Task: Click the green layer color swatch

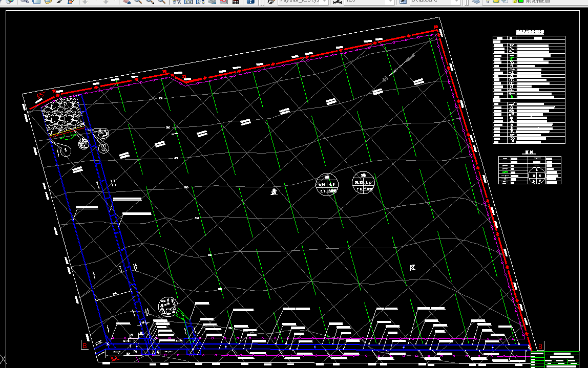Action: point(520,2)
